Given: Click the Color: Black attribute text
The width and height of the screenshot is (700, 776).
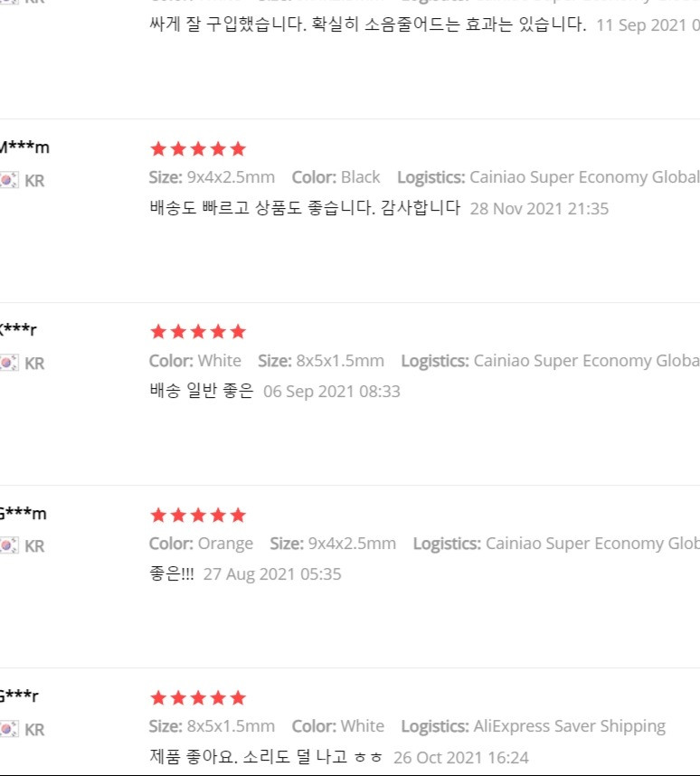Looking at the screenshot, I should coord(336,177).
